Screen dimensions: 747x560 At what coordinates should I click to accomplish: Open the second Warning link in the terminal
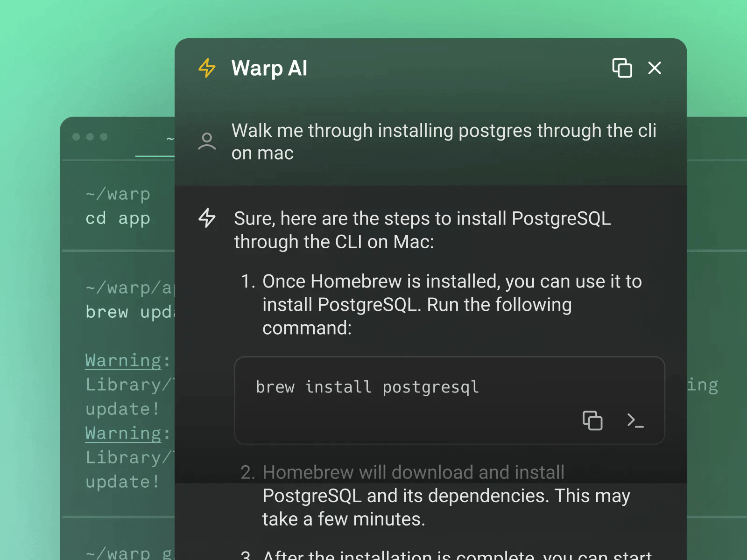(123, 434)
